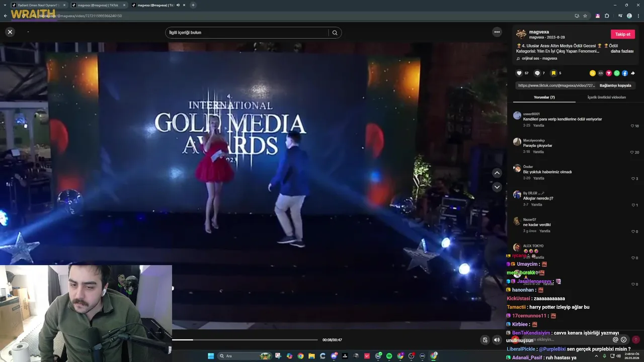Open useer8001 commenter avatar

click(x=517, y=116)
